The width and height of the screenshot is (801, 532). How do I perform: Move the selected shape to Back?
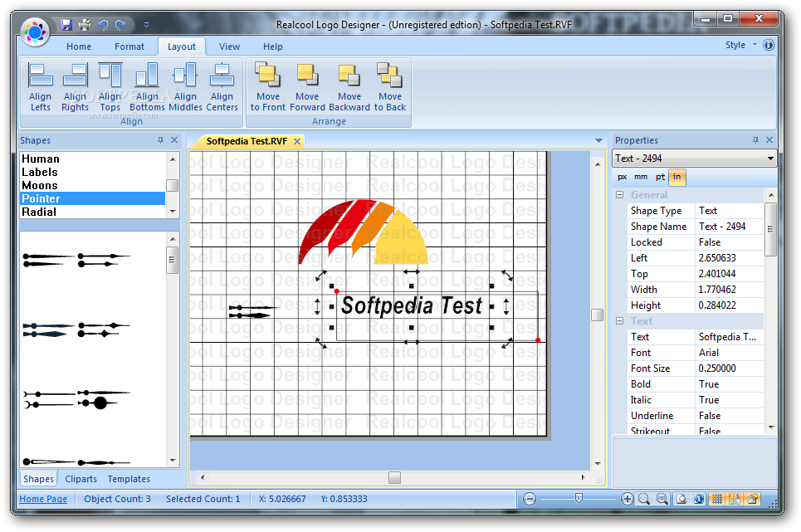click(x=390, y=87)
